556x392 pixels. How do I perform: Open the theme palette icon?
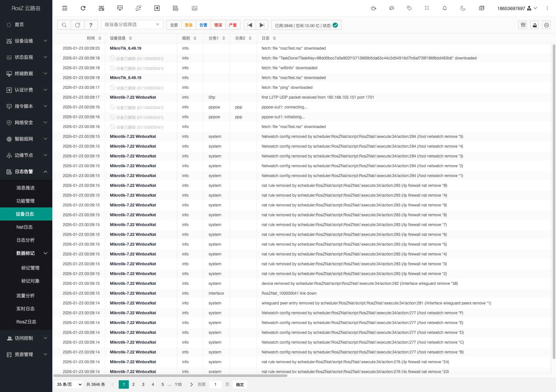(x=391, y=8)
